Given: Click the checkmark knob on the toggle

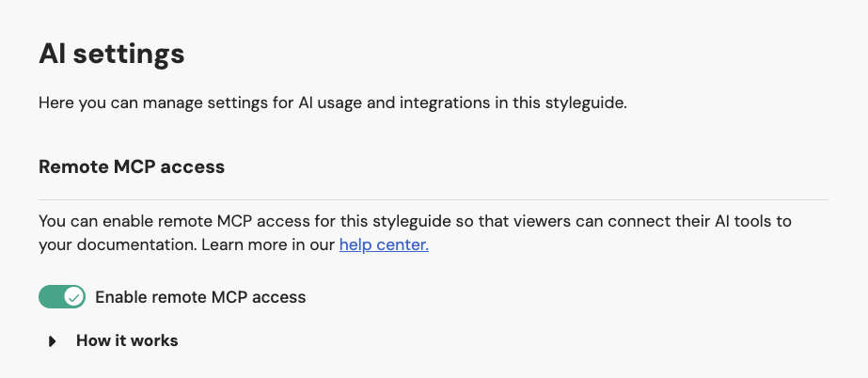Looking at the screenshot, I should tap(73, 297).
